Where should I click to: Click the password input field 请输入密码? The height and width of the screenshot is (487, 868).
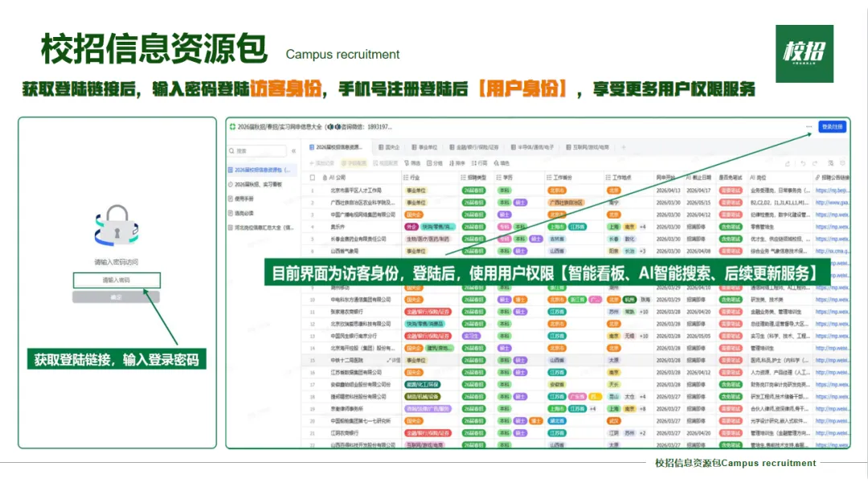(x=117, y=280)
